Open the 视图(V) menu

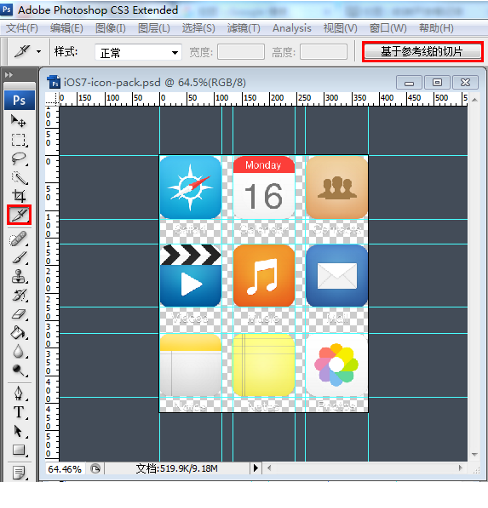tap(340, 28)
